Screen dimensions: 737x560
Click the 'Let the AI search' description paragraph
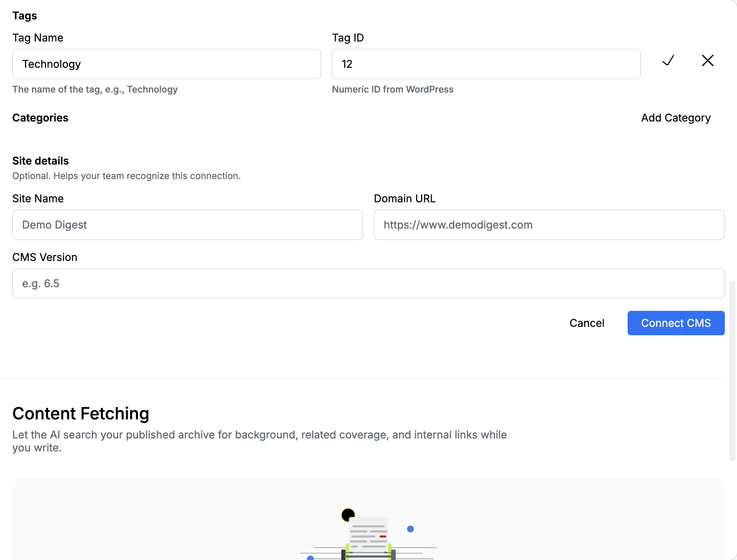point(260,441)
